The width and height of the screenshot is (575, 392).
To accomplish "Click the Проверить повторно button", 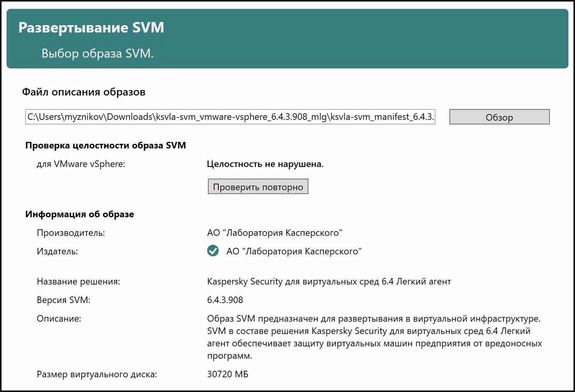I will (258, 187).
